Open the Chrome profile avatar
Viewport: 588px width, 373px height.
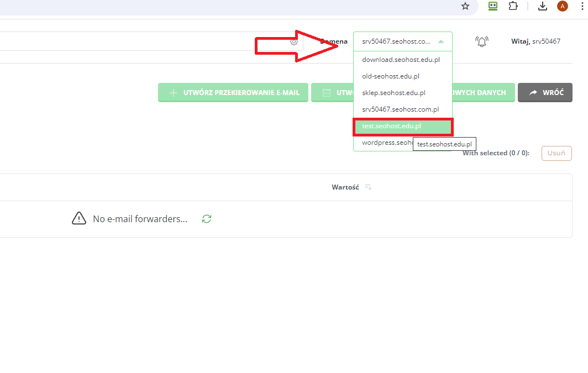[563, 6]
